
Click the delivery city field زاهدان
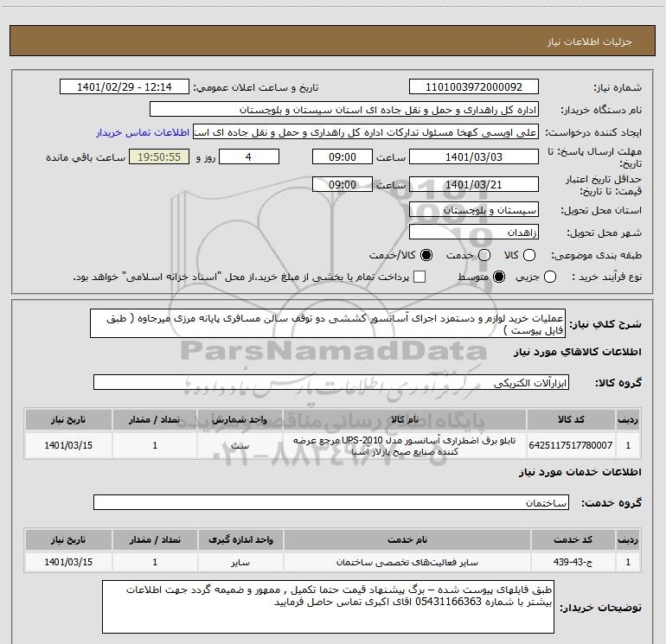474,233
